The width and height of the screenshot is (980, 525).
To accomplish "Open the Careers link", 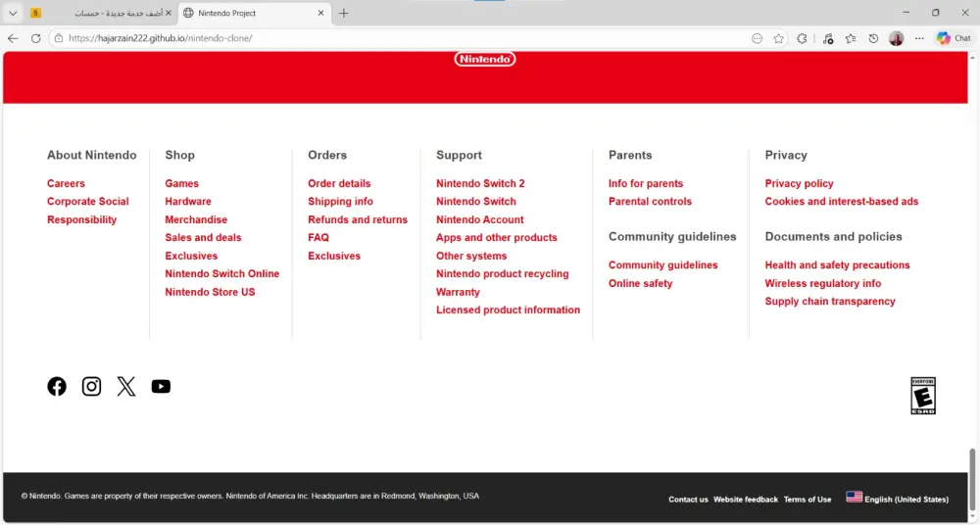I will (x=66, y=183).
